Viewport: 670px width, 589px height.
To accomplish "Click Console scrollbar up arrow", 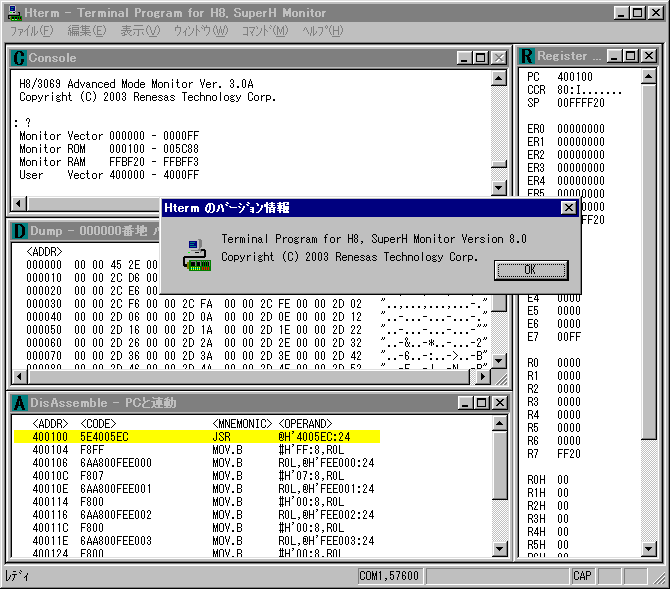I will point(499,78).
